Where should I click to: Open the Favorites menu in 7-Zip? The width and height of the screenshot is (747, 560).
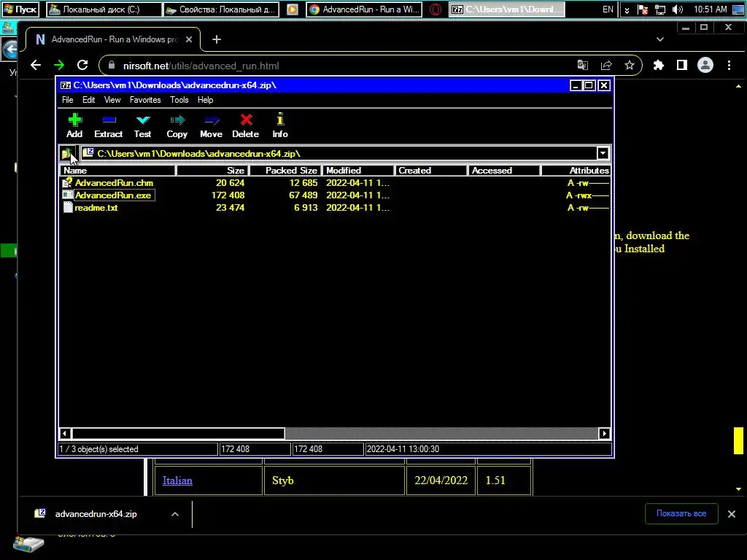click(145, 100)
